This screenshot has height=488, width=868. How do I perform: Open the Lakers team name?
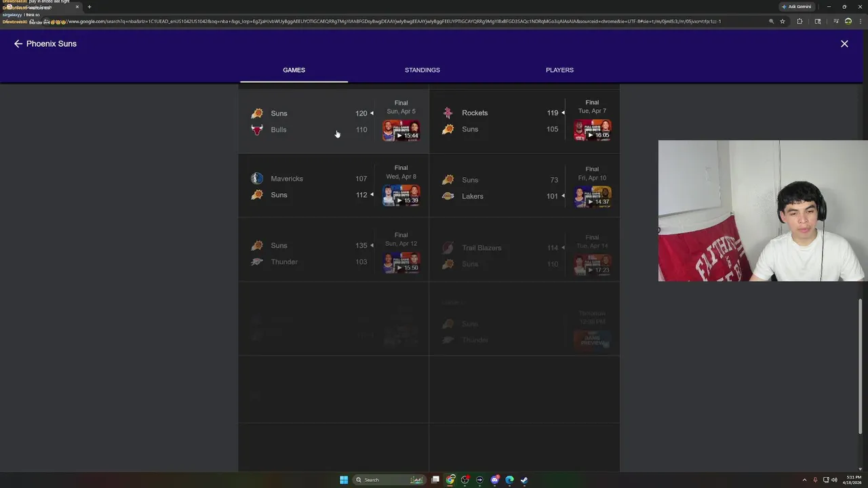pos(473,196)
